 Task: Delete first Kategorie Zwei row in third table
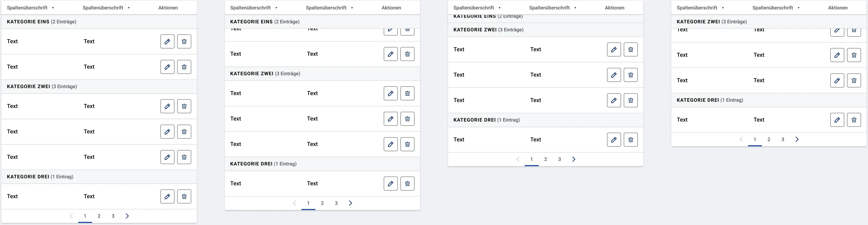pos(631,49)
